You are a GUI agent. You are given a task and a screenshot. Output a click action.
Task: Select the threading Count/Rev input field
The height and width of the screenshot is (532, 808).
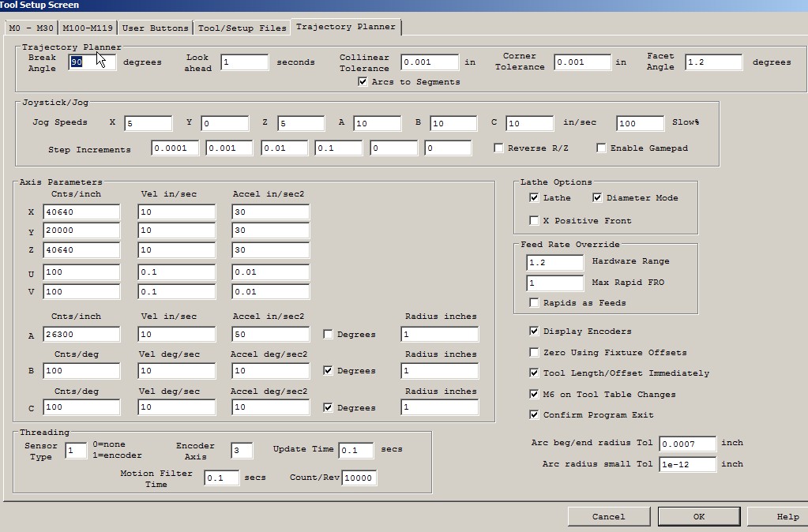click(359, 478)
